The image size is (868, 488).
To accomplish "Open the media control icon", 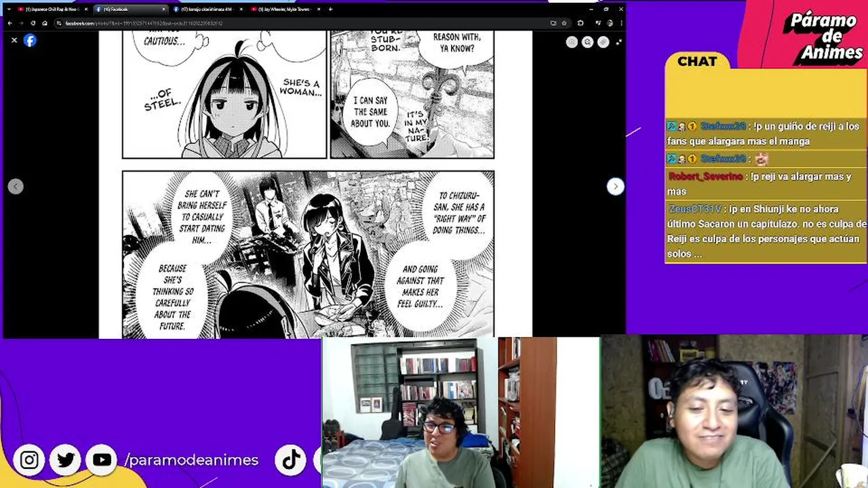I will click(597, 23).
